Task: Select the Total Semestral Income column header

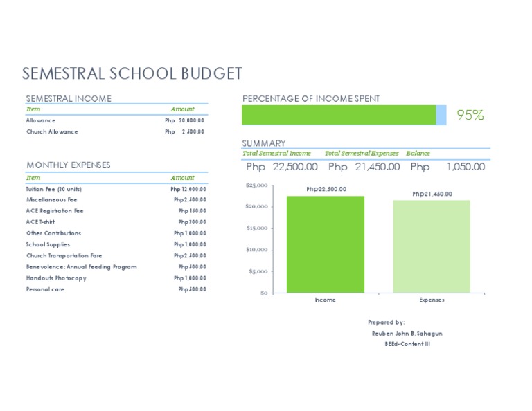Action: point(276,154)
